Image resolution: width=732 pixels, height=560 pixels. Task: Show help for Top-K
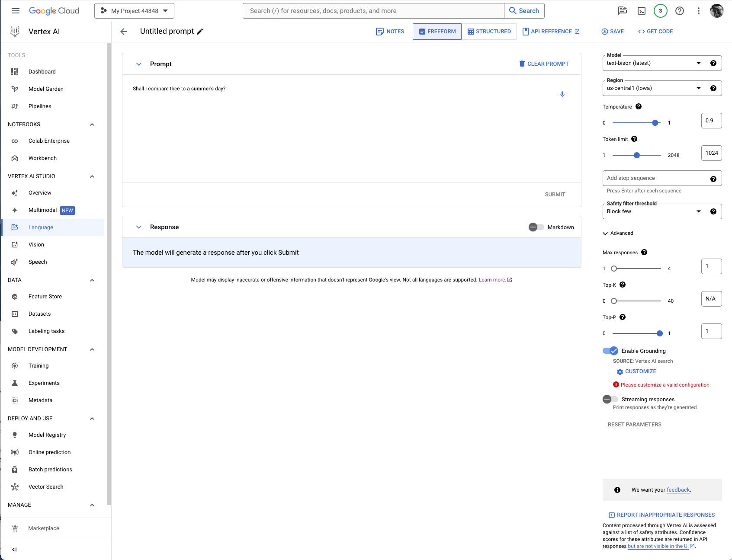coord(623,285)
